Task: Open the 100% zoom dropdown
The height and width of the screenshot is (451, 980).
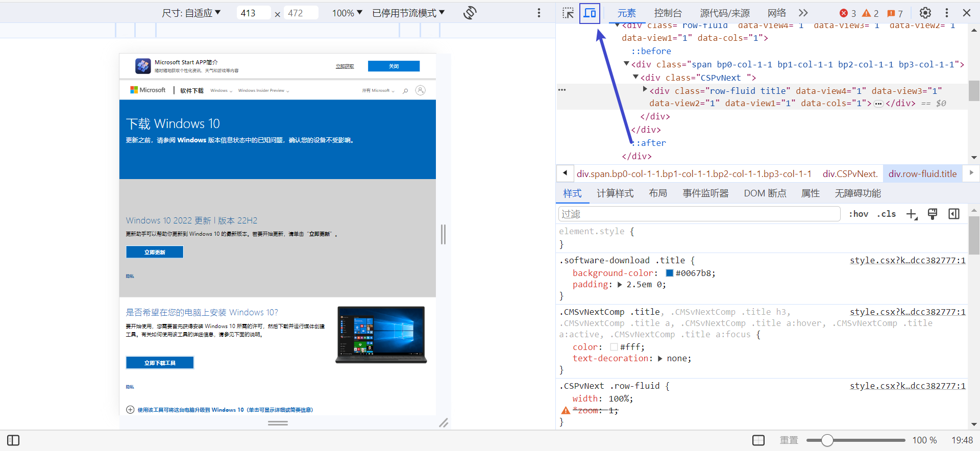Action: click(x=347, y=13)
